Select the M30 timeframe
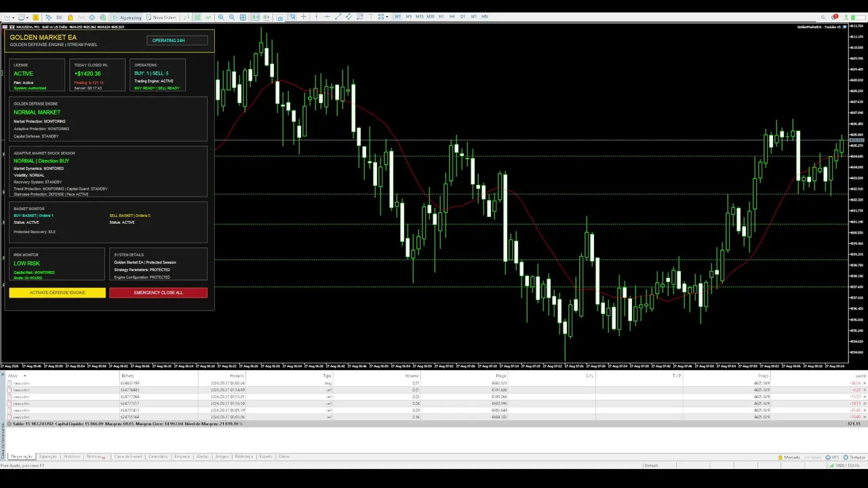Screen dimensions: 868x488 (430, 16)
